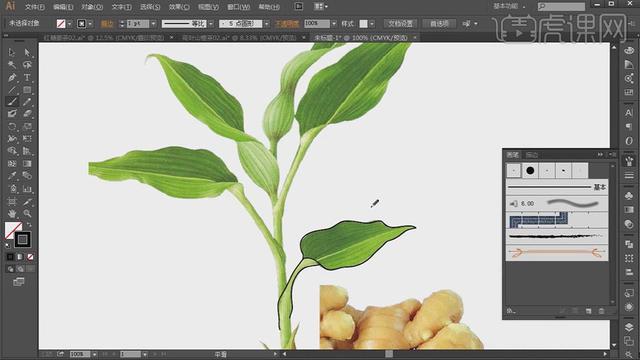Select the Pencil tool

click(x=27, y=102)
